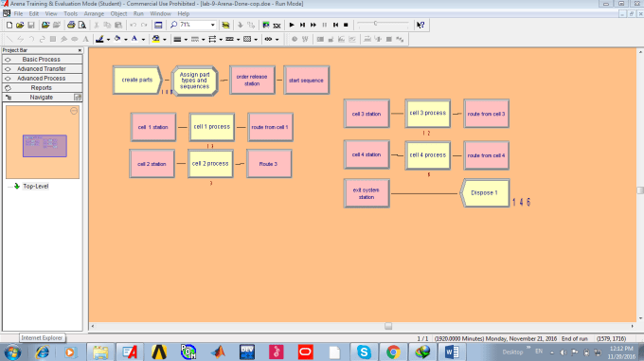This screenshot has width=644, height=361.
Task: Open a model file with Open icon
Action: tap(20, 25)
